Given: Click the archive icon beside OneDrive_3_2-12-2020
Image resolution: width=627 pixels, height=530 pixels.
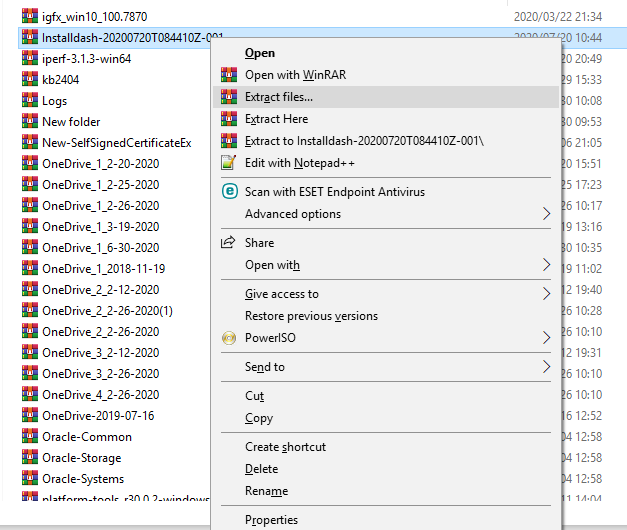Looking at the screenshot, I should (30, 352).
